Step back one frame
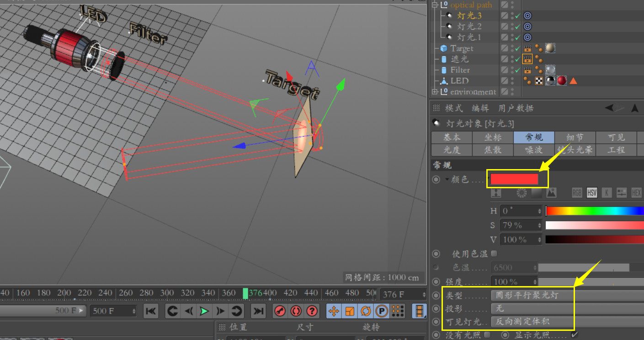The height and width of the screenshot is (340, 644). [x=188, y=311]
